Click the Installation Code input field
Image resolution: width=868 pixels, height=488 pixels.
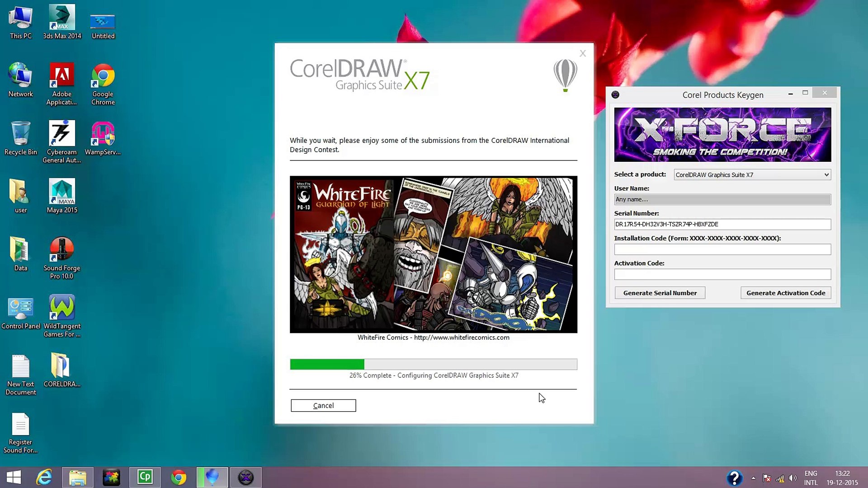pyautogui.click(x=722, y=249)
